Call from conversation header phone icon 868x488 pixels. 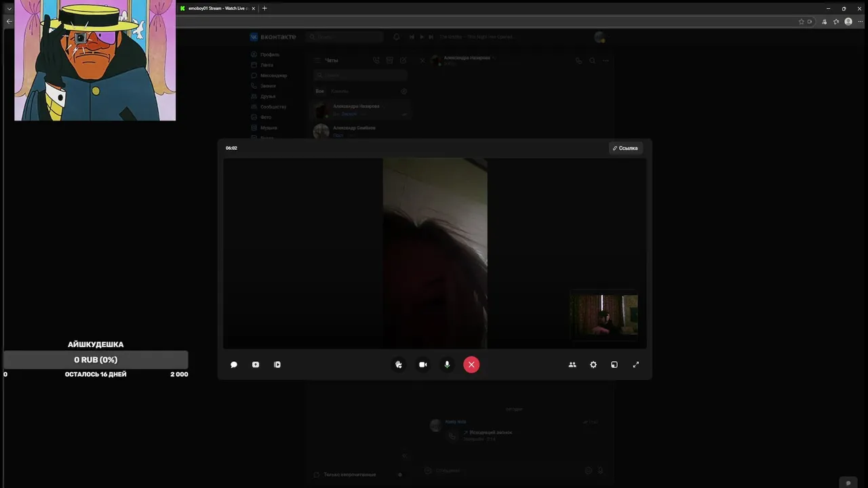coord(578,60)
